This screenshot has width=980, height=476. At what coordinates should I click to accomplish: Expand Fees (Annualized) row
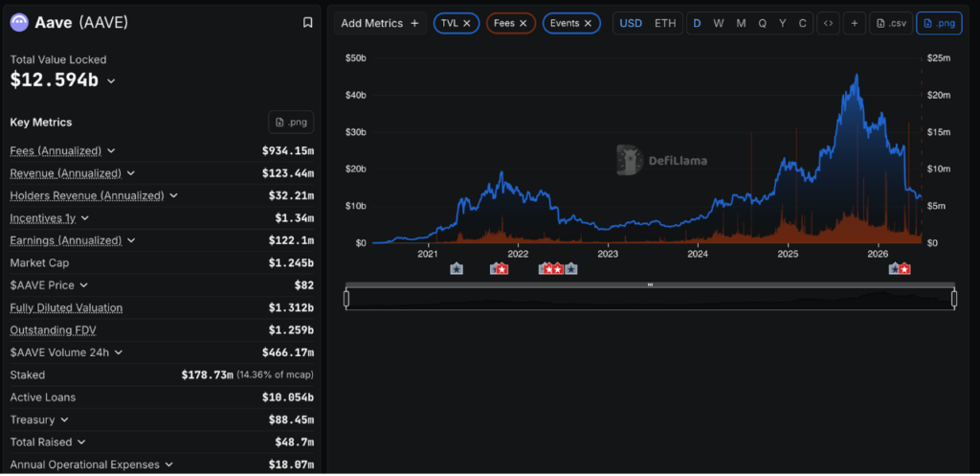point(111,150)
